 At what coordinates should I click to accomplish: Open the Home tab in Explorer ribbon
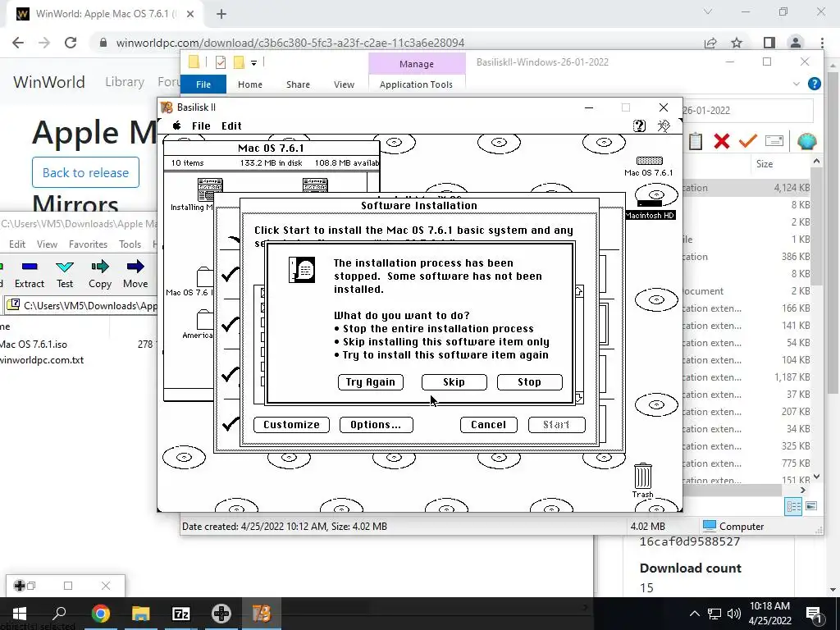pyautogui.click(x=250, y=84)
